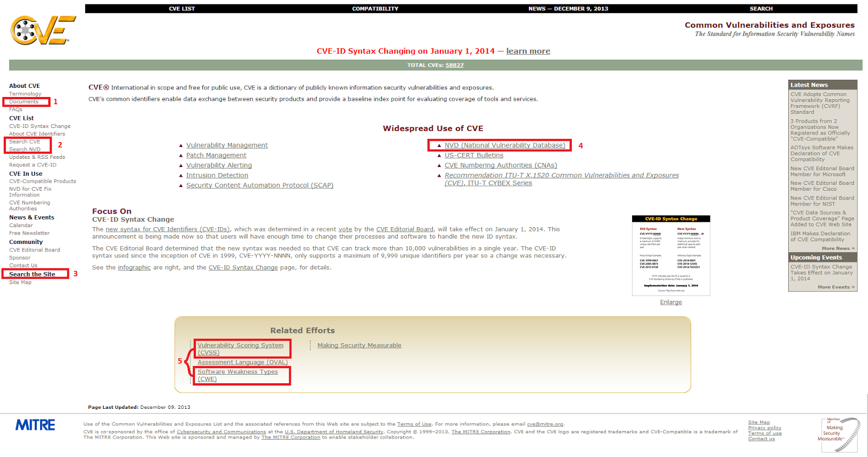The height and width of the screenshot is (457, 868).
Task: Open the Intrusion Detection link
Action: 217,175
